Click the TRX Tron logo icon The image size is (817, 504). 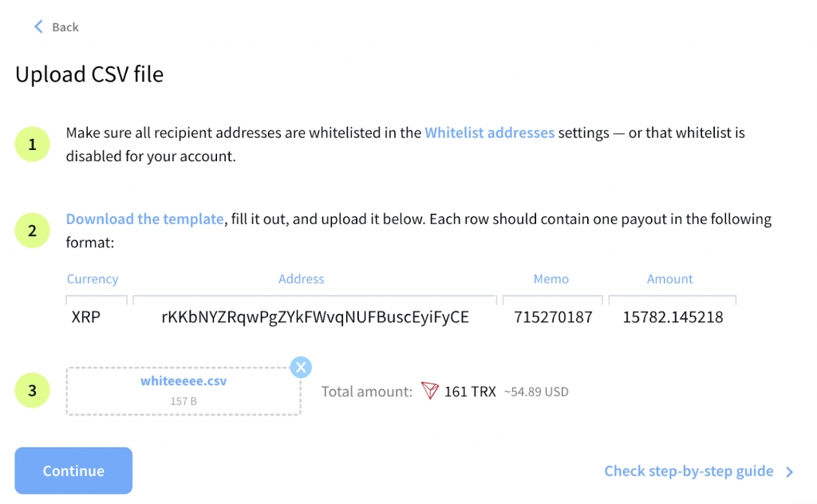click(x=431, y=392)
